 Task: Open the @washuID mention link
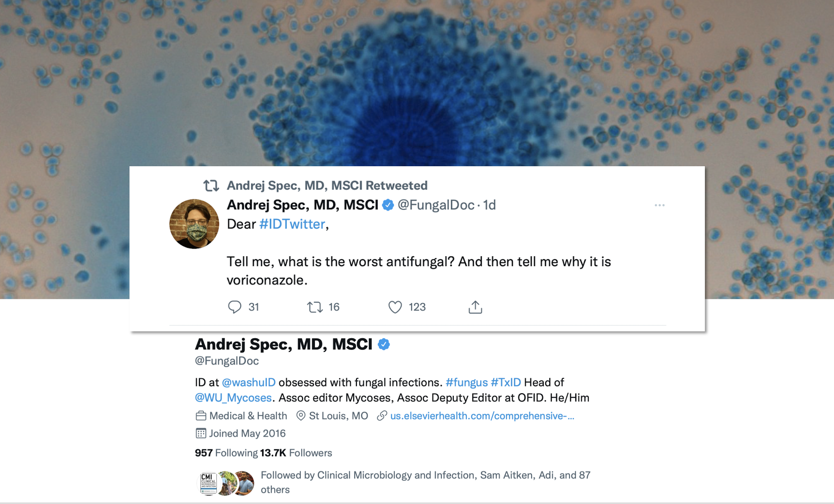point(249,382)
